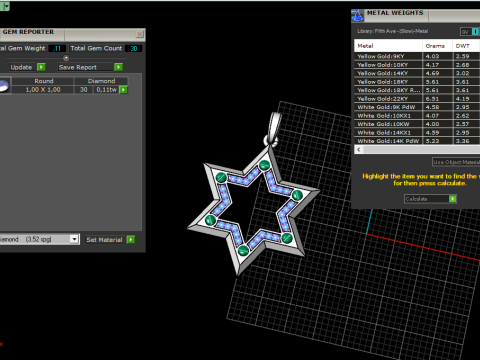
Task: Click the Calculate button
Action: click(426, 199)
